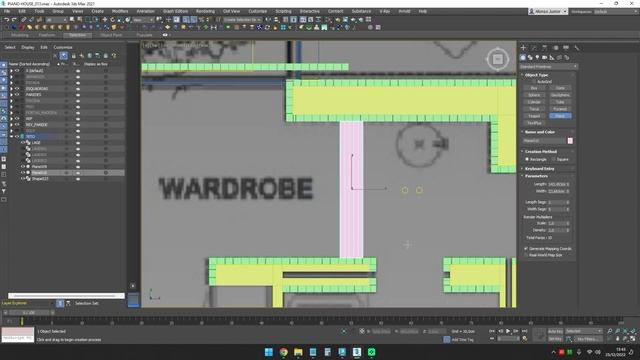Click the Redo arrow in main toolbar
The height and width of the screenshot is (360, 640).
[x=14, y=20]
